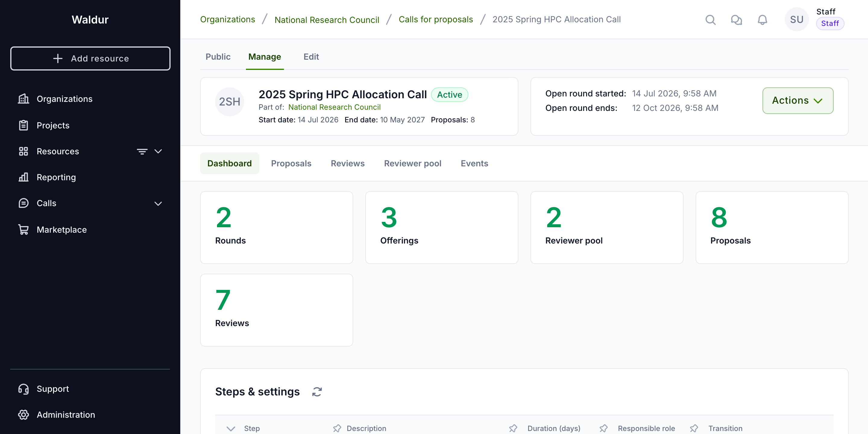Screen dimensions: 868x434
Task: Click the Description column header
Action: point(366,428)
